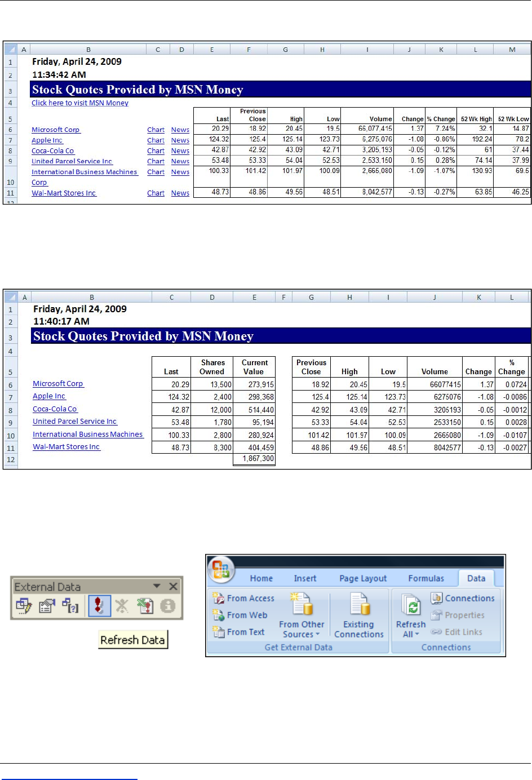Open the Page Layout ribbon tab
The image size is (532, 780).
[x=363, y=578]
